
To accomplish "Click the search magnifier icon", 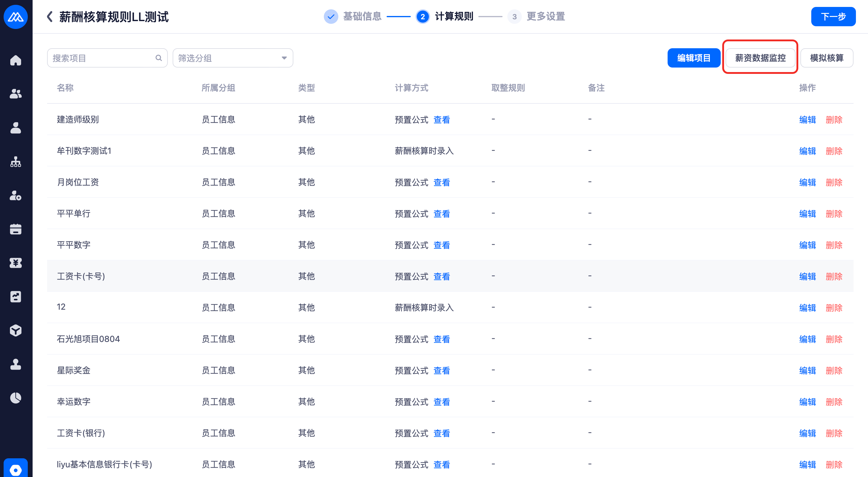I will click(x=159, y=58).
